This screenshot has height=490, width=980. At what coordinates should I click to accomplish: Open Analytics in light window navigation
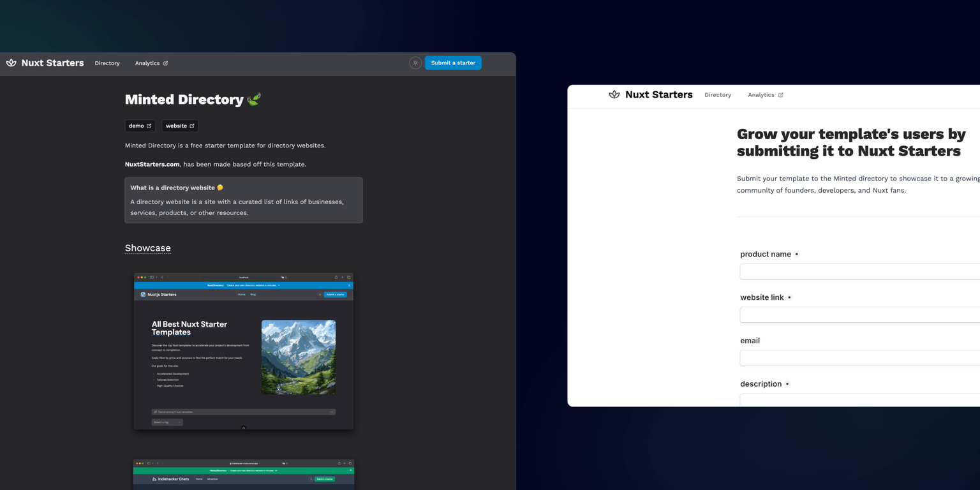click(765, 95)
